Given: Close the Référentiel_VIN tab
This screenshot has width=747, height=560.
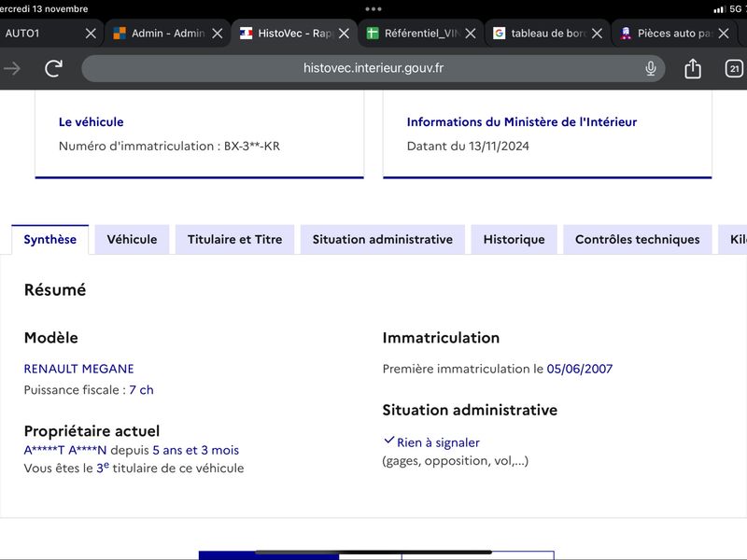Looking at the screenshot, I should tap(471, 34).
